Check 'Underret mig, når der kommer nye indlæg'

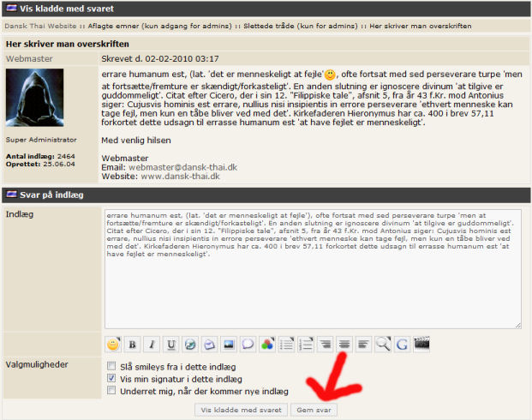coord(111,390)
